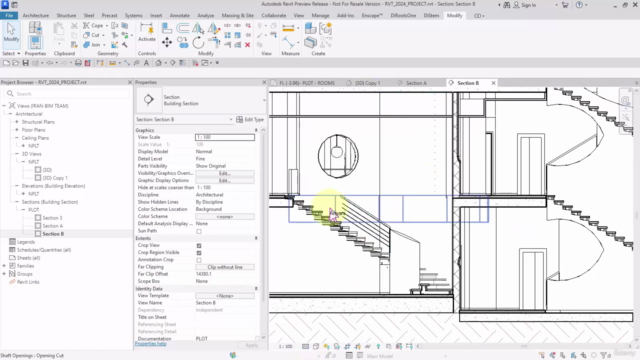This screenshot has height=360, width=640.
Task: Click the selection filter icon in status bar
Action: click(604, 355)
